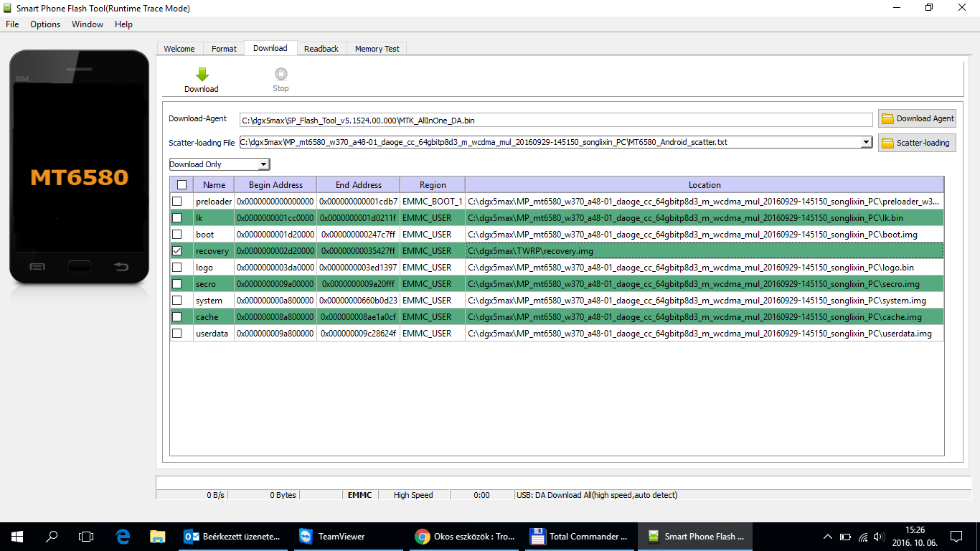Viewport: 980px width, 551px height.
Task: Switch to Total Commander in taskbar
Action: click(579, 536)
